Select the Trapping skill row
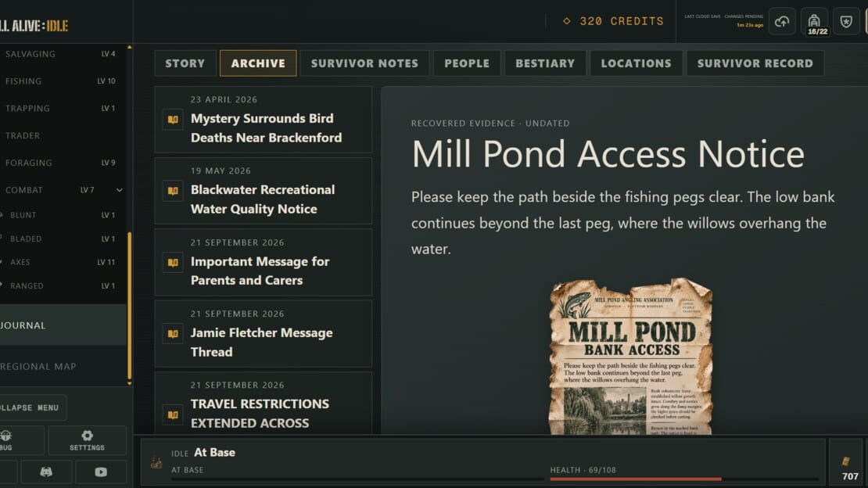Image resolution: width=868 pixels, height=488 pixels. click(x=63, y=108)
